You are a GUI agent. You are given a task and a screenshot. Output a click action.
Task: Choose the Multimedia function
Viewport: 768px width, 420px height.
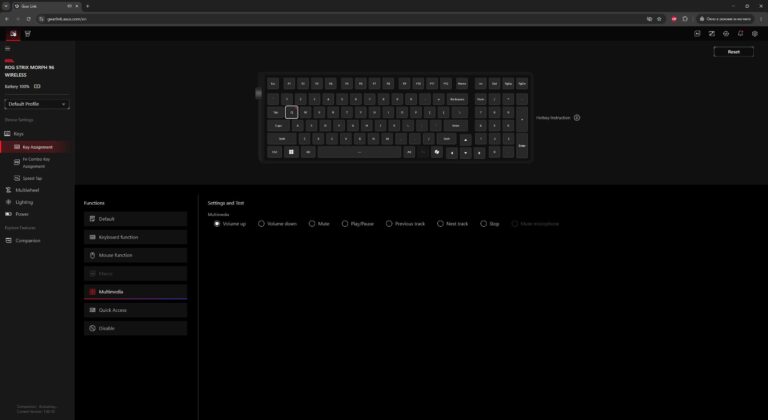135,292
